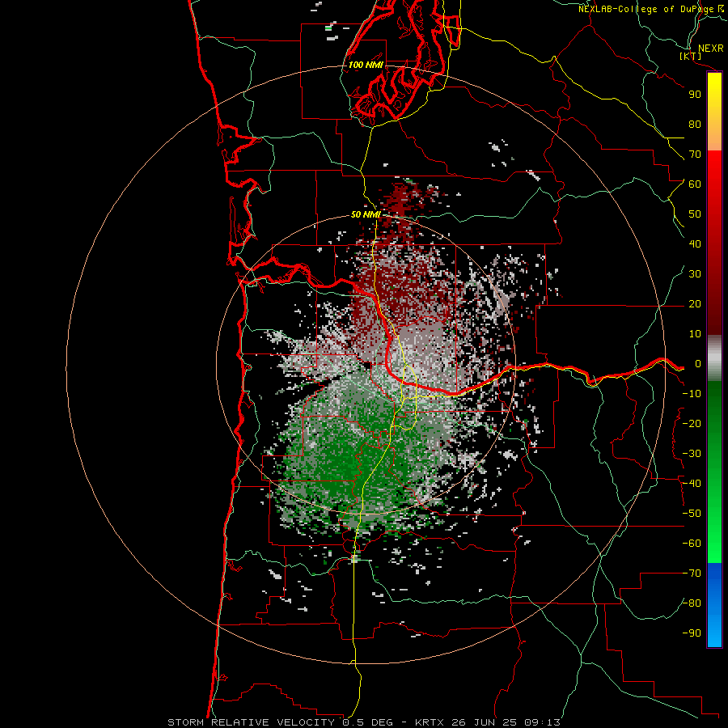
Task: Click the 'KRTX 26 JUN 25 09:13' timestamp text
Action: (487, 722)
